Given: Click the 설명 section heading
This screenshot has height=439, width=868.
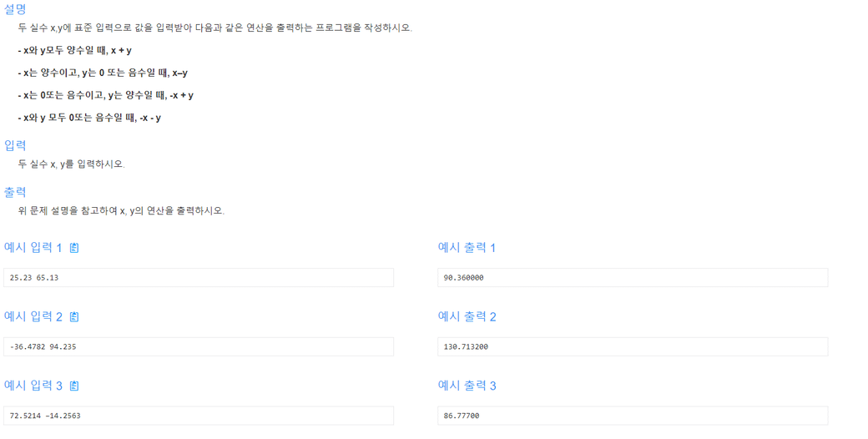Looking at the screenshot, I should coord(15,9).
